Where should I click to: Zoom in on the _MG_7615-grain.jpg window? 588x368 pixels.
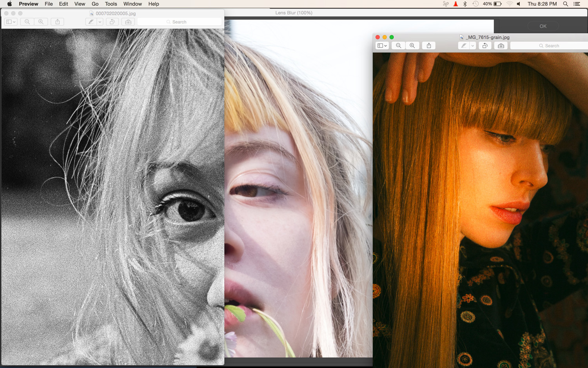(412, 46)
